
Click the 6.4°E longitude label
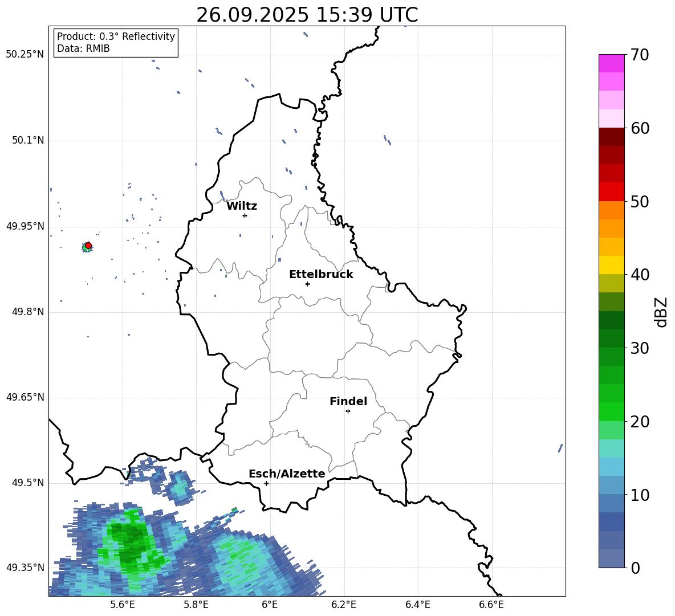point(417,605)
